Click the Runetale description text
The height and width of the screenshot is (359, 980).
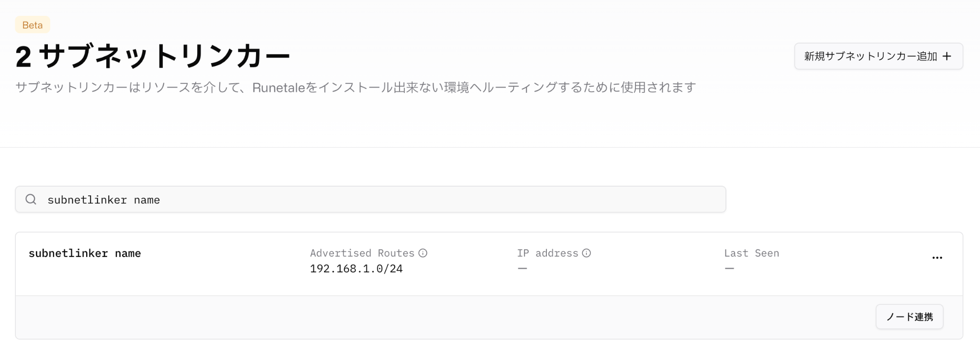(x=356, y=88)
